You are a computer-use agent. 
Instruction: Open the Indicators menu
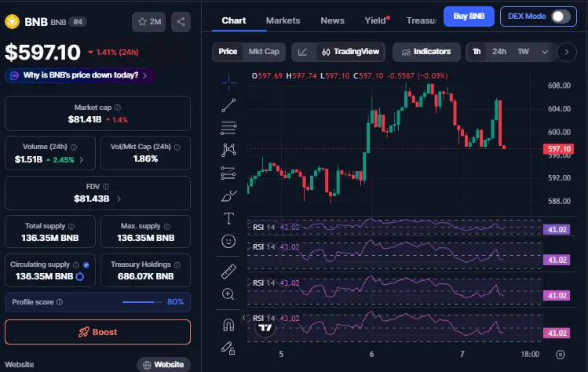tap(426, 52)
